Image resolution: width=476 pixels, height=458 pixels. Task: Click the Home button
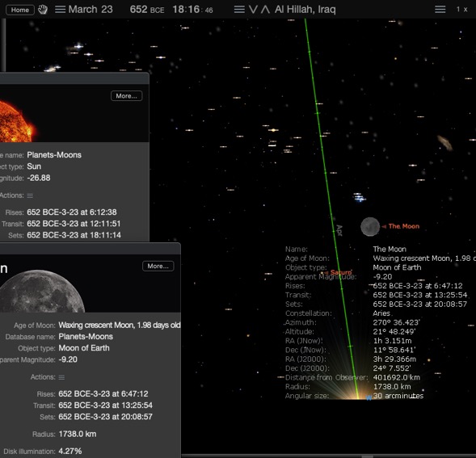click(x=20, y=10)
